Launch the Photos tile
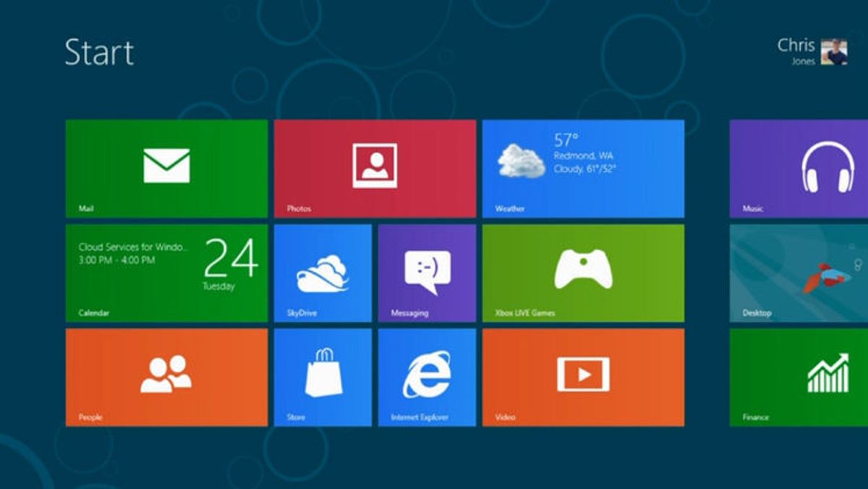The width and height of the screenshot is (868, 489). [x=375, y=168]
